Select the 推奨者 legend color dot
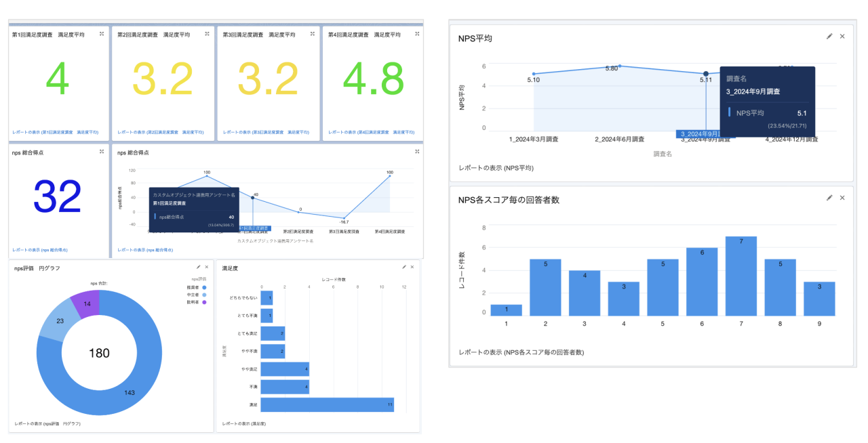Screen dimensions: 868x443 (x=203, y=287)
